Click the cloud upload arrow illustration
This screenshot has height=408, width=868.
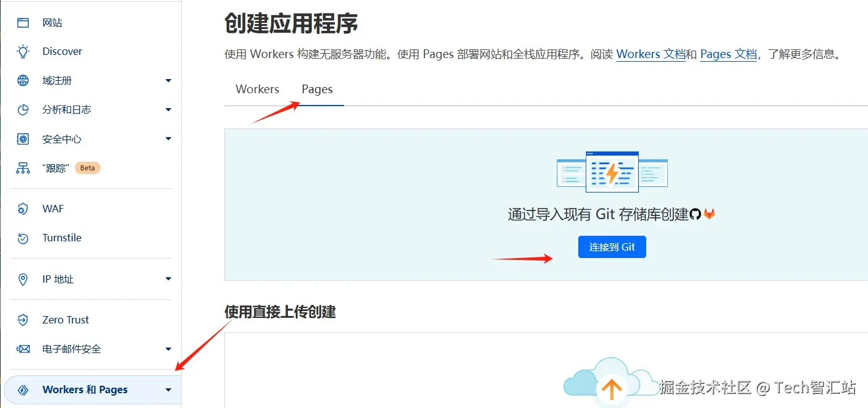click(610, 381)
